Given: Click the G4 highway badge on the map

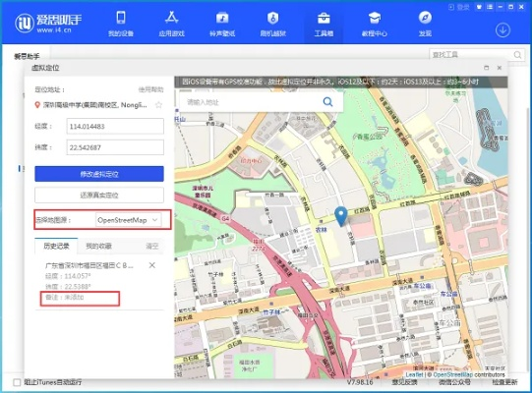Looking at the screenshot, I should (x=225, y=219).
